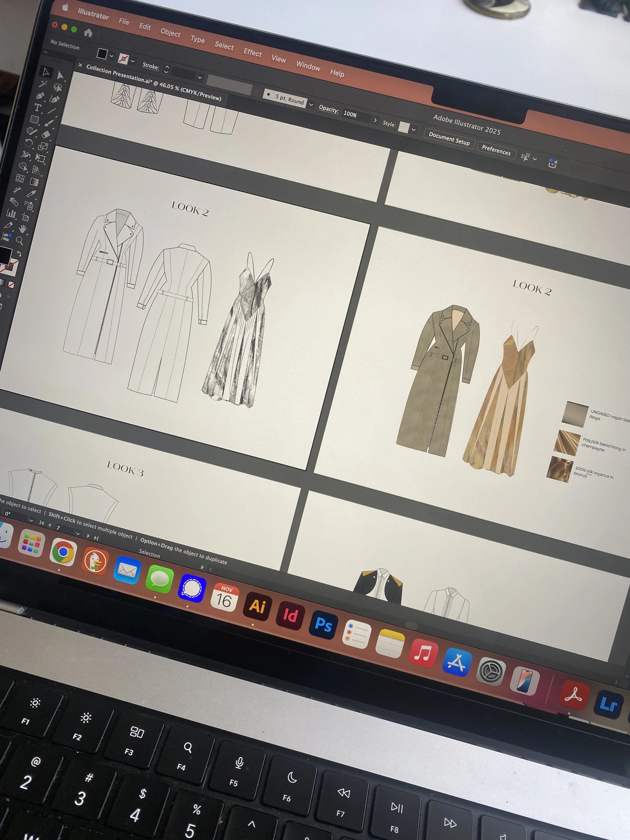Open the Edit menu
The image size is (630, 840).
pos(145,26)
